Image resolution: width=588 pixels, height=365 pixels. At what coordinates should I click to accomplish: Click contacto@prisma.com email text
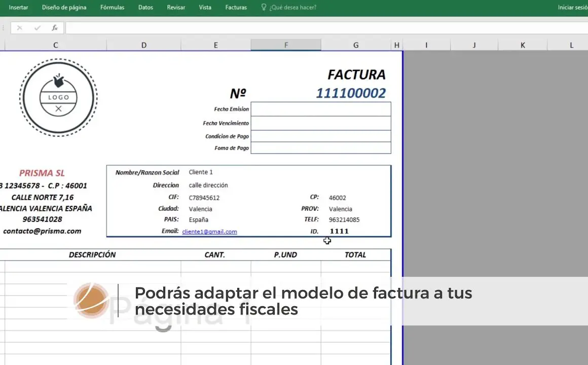click(x=42, y=231)
